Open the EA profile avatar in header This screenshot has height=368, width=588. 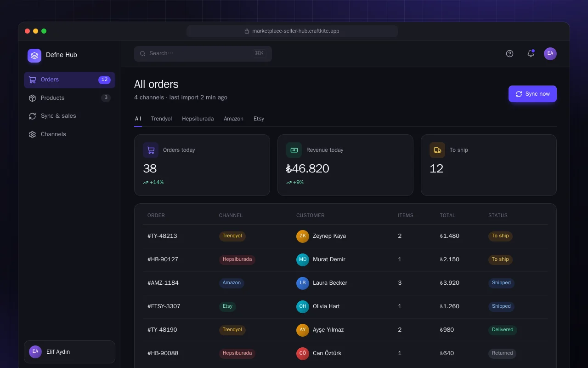(x=550, y=54)
